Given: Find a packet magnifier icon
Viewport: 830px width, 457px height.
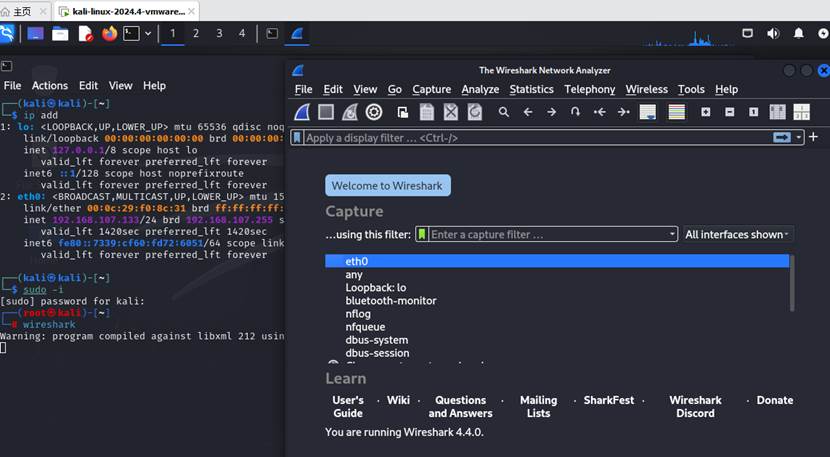Looking at the screenshot, I should tap(504, 112).
